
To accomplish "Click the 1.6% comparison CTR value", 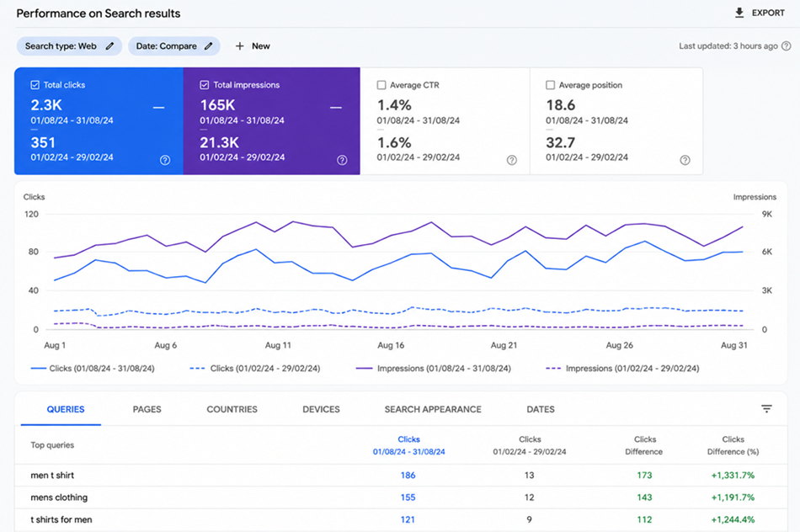I will pyautogui.click(x=394, y=143).
